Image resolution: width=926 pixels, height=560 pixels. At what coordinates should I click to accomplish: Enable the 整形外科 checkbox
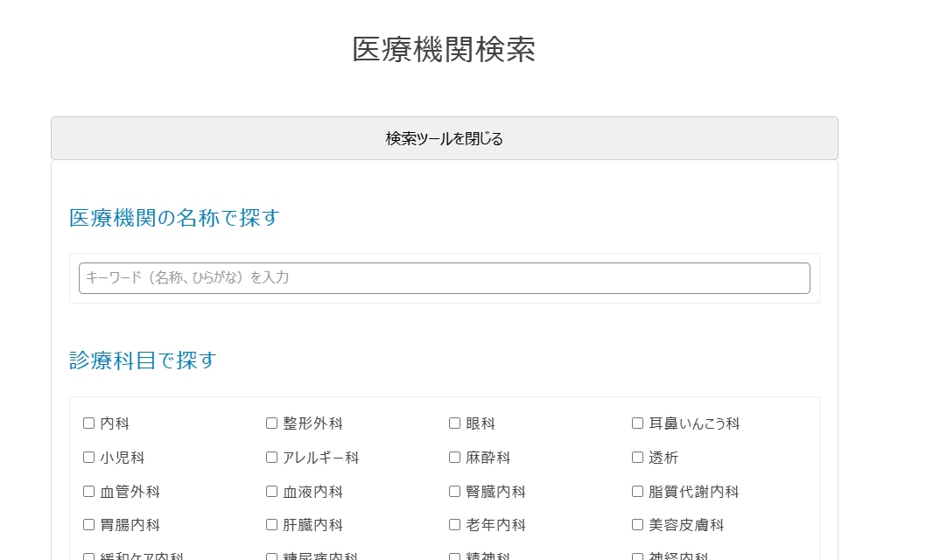[x=271, y=423]
